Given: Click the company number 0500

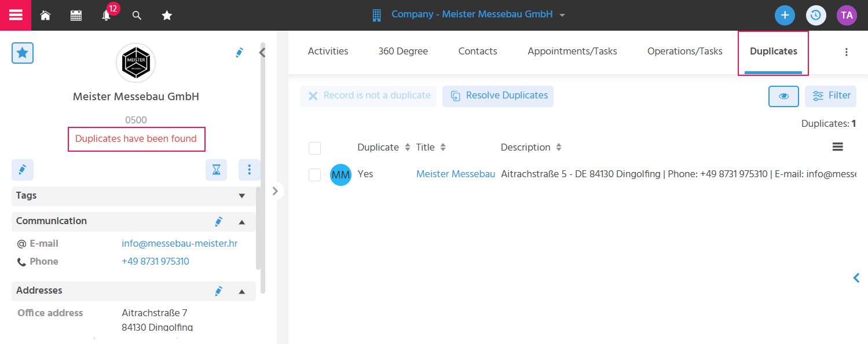Looking at the screenshot, I should [136, 120].
